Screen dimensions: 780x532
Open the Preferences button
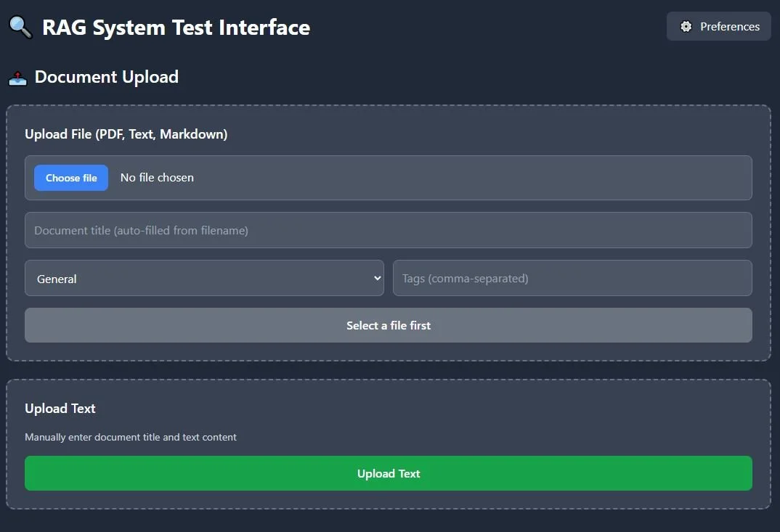(x=718, y=27)
